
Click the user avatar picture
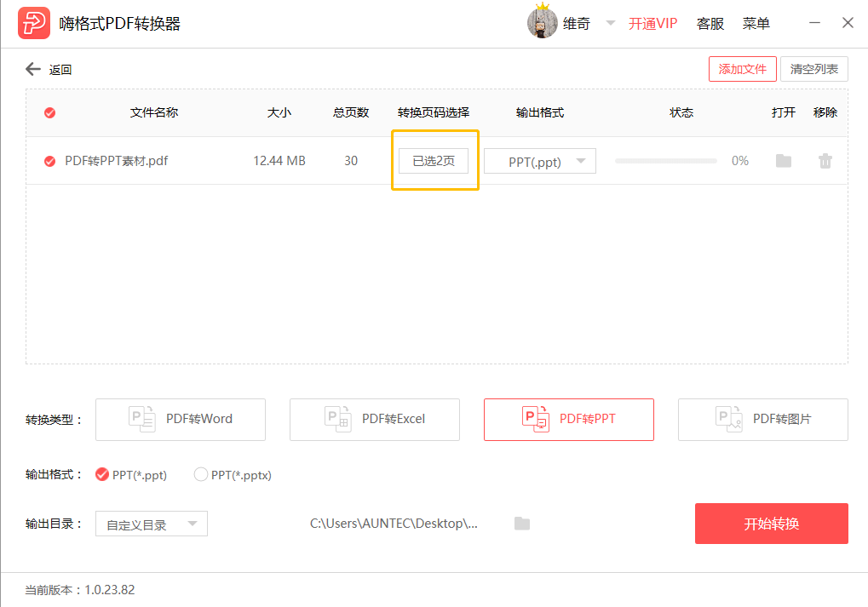[x=542, y=23]
